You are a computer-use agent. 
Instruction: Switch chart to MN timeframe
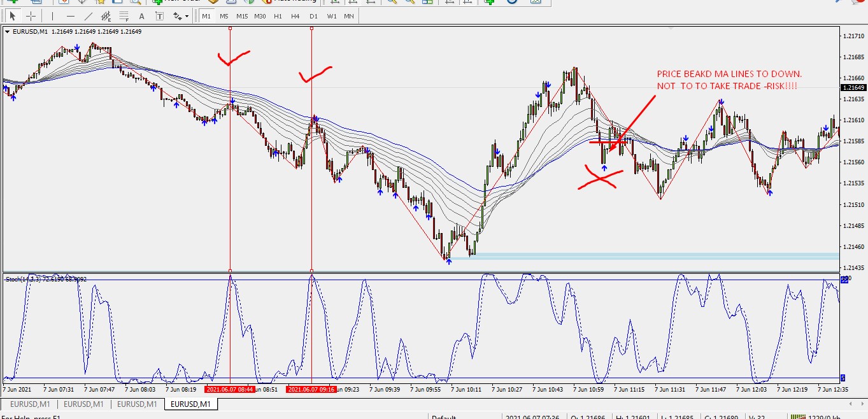(x=349, y=16)
